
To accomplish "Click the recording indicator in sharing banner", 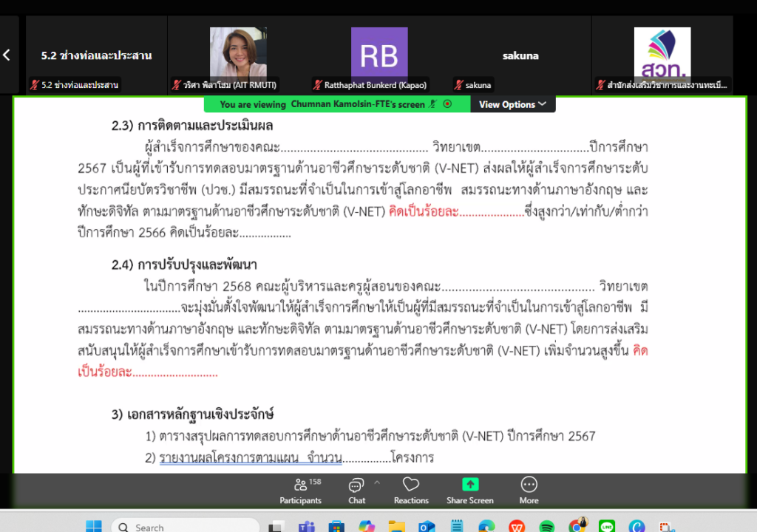I will coord(447,104).
